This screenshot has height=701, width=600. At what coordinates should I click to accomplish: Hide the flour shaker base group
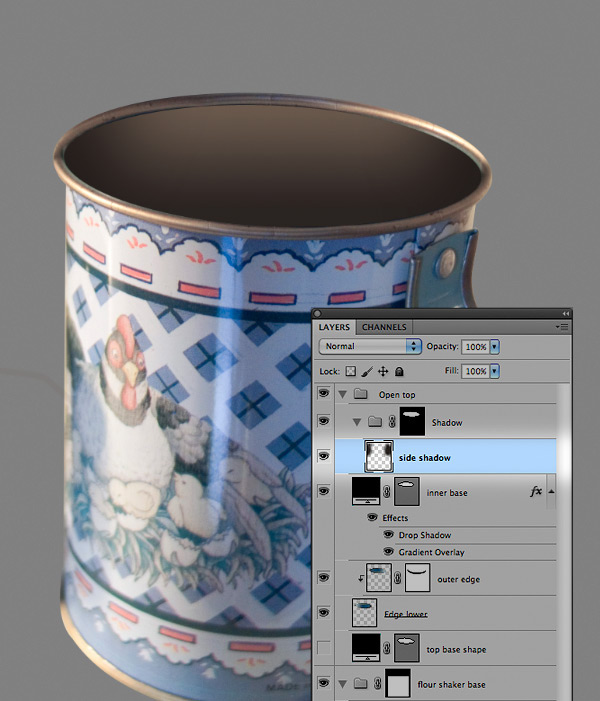click(x=324, y=683)
